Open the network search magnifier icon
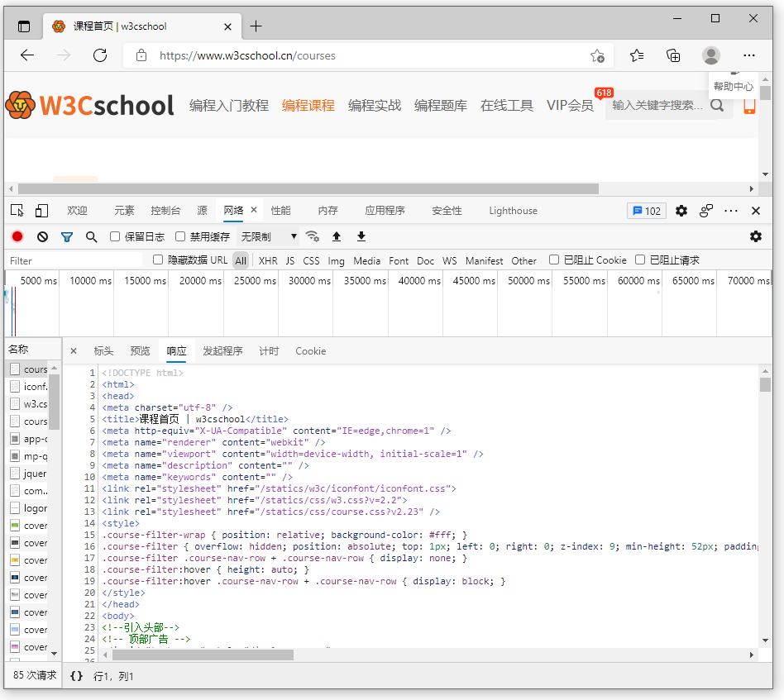 tap(91, 236)
